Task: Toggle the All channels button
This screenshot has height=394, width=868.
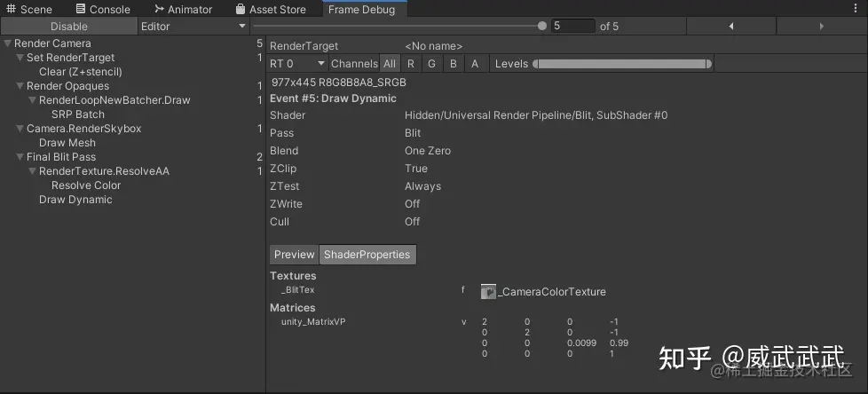Action: 390,64
